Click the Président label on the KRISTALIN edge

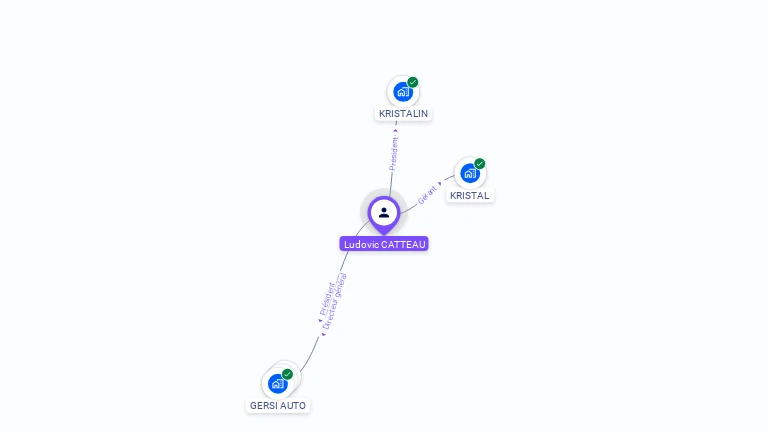click(393, 154)
